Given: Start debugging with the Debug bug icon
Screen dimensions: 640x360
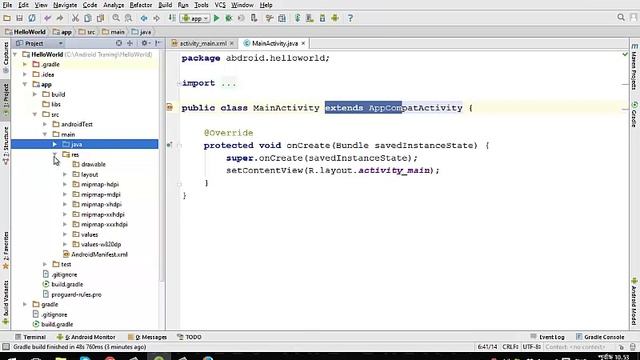Looking at the screenshot, I should pos(229,18).
